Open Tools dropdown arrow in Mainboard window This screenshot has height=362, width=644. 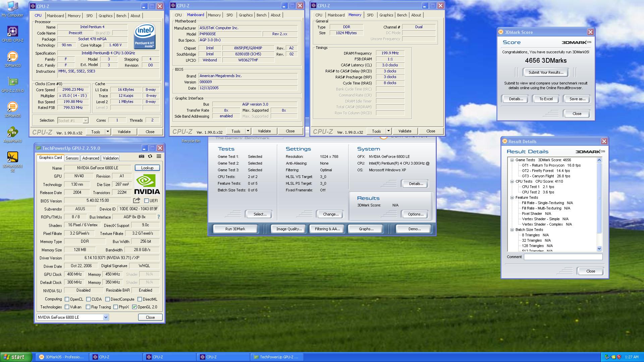pos(248,131)
